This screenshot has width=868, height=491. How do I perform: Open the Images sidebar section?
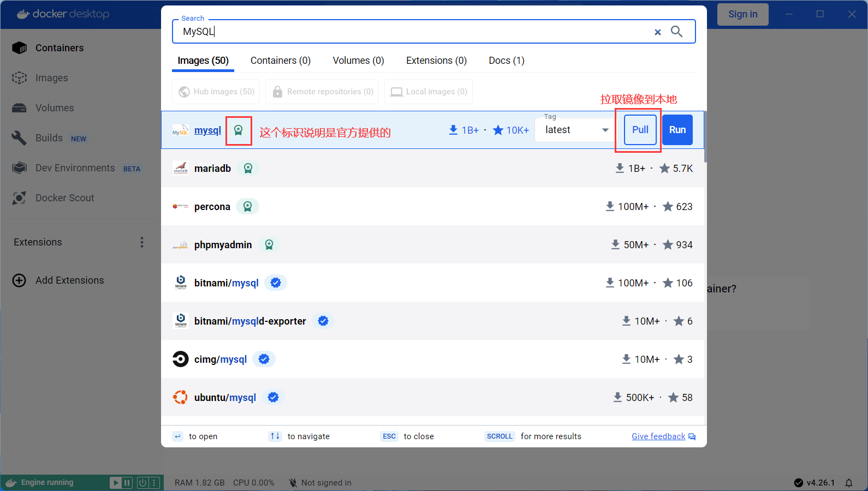tap(51, 78)
